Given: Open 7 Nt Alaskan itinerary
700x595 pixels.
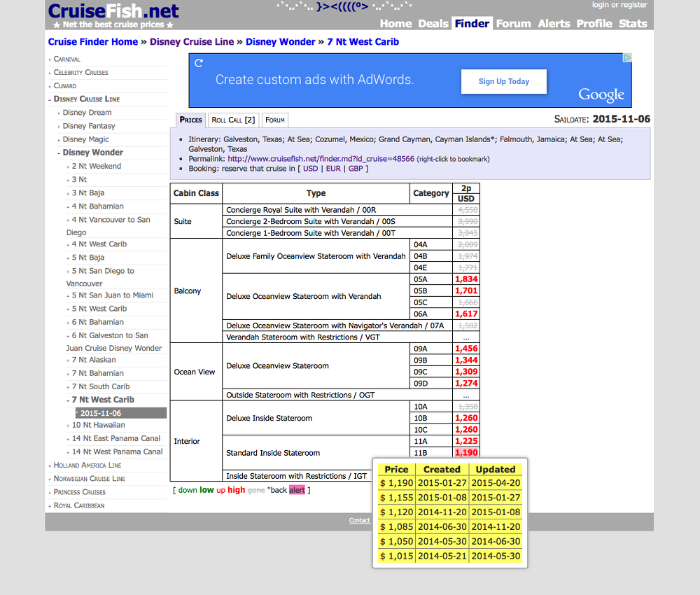Looking at the screenshot, I should 94,360.
